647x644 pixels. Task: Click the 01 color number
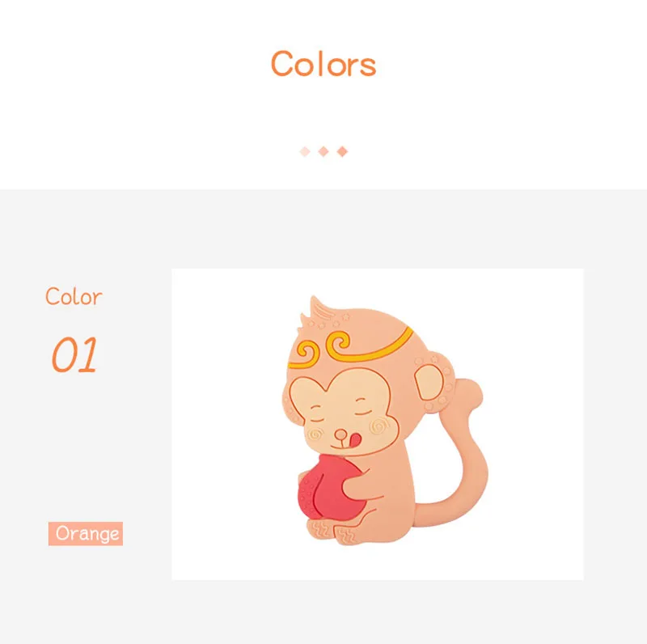pyautogui.click(x=74, y=354)
